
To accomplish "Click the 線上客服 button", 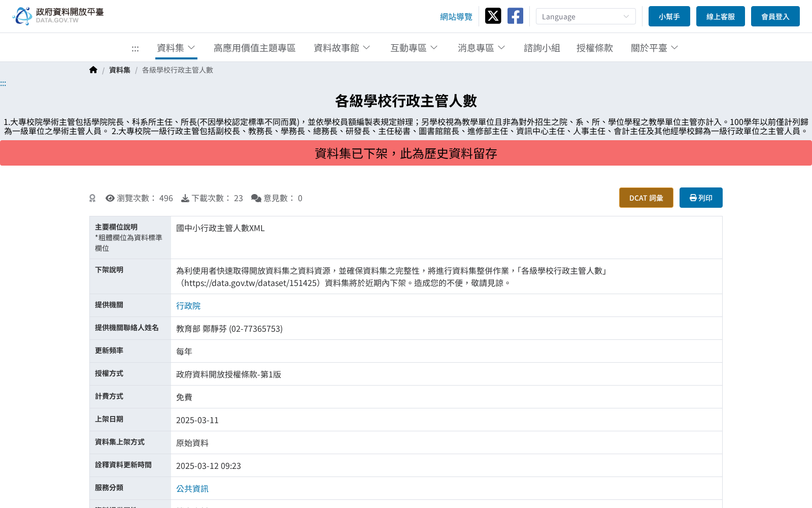I will 721,16.
